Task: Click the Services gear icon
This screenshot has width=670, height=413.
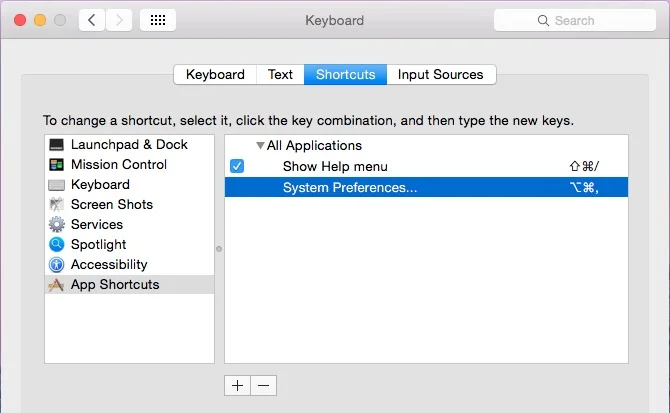Action: (56, 224)
